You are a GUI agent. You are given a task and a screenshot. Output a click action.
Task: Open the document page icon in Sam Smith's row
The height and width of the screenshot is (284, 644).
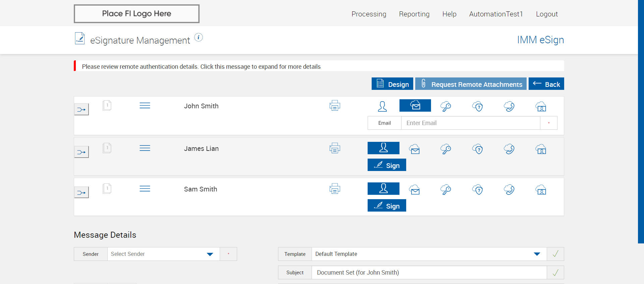[x=107, y=189]
